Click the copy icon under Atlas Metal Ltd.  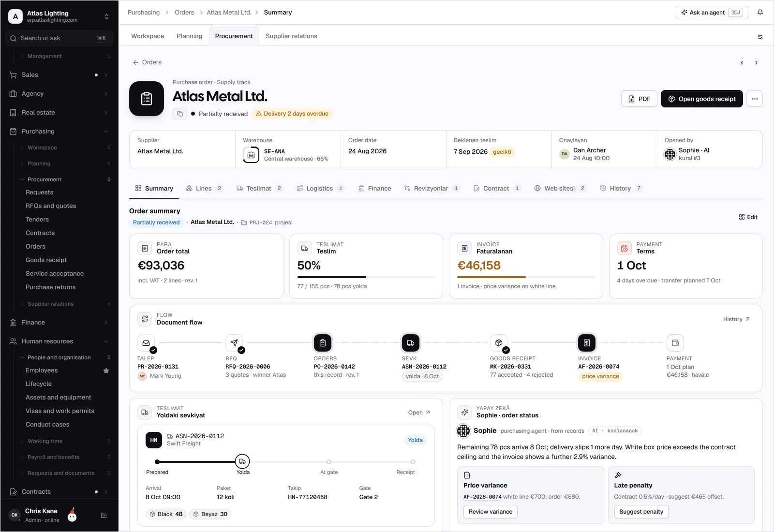[180, 114]
